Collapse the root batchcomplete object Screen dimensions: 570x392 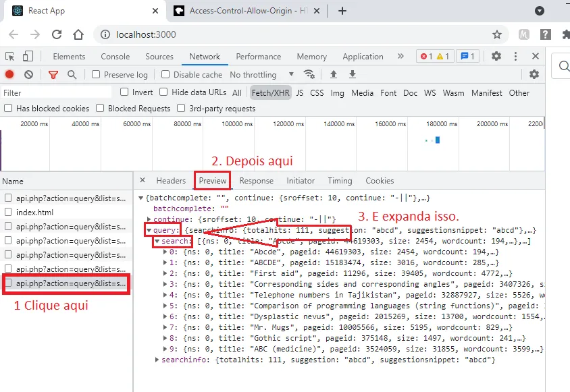click(140, 198)
